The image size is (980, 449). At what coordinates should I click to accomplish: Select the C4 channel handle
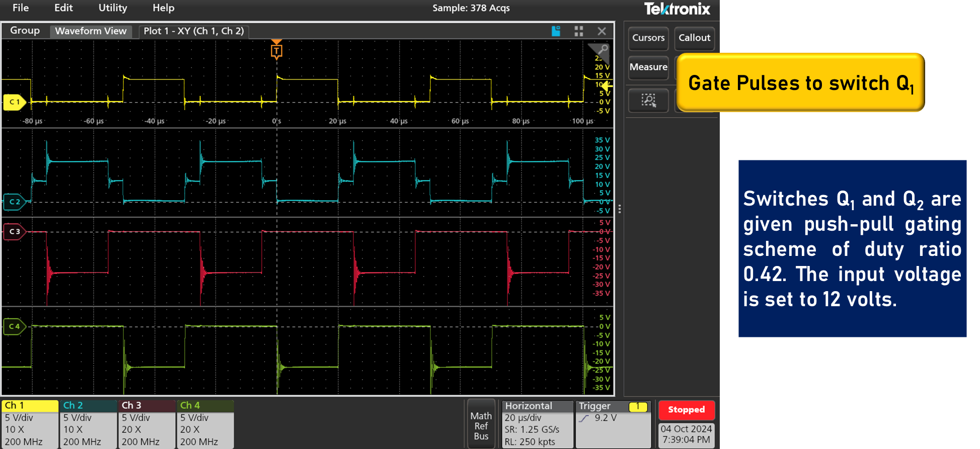point(15,326)
